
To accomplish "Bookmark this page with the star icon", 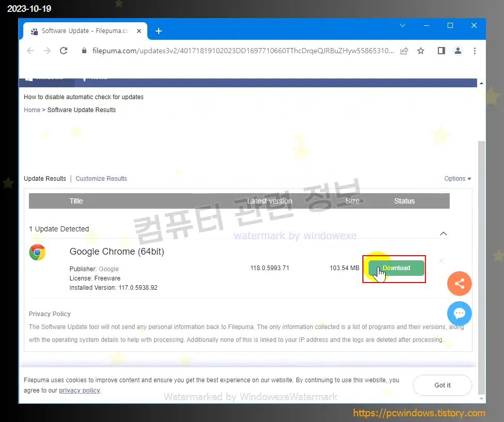I will click(x=421, y=51).
